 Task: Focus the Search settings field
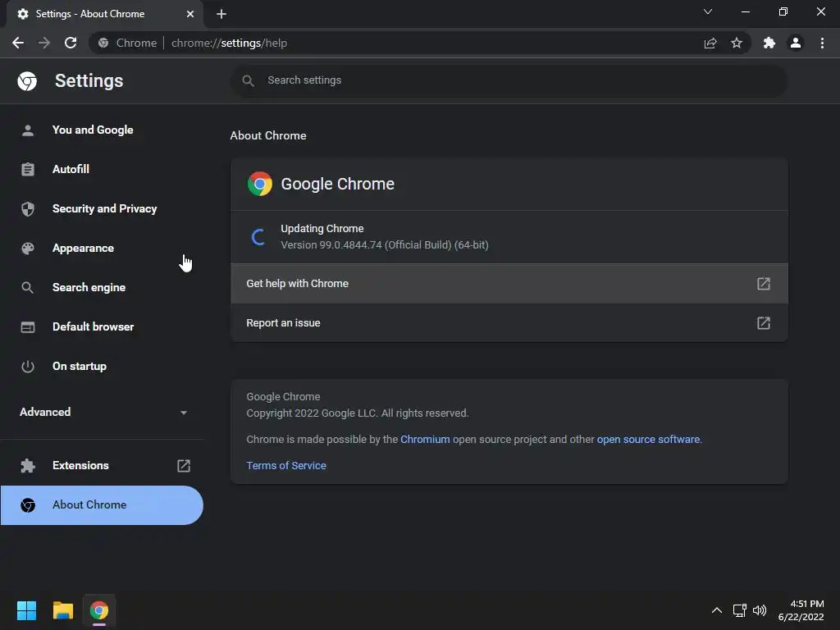(x=509, y=80)
